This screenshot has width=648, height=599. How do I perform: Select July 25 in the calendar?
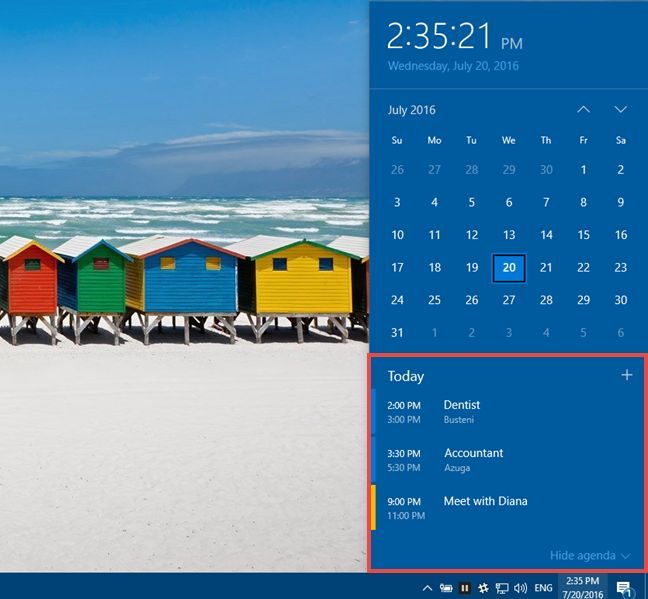point(434,300)
